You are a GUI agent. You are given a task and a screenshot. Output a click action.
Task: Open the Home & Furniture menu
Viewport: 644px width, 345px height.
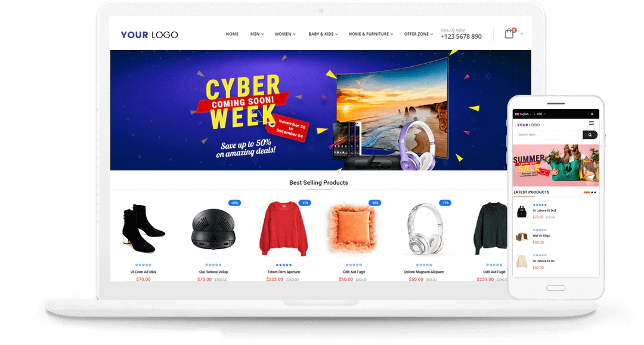pos(371,34)
